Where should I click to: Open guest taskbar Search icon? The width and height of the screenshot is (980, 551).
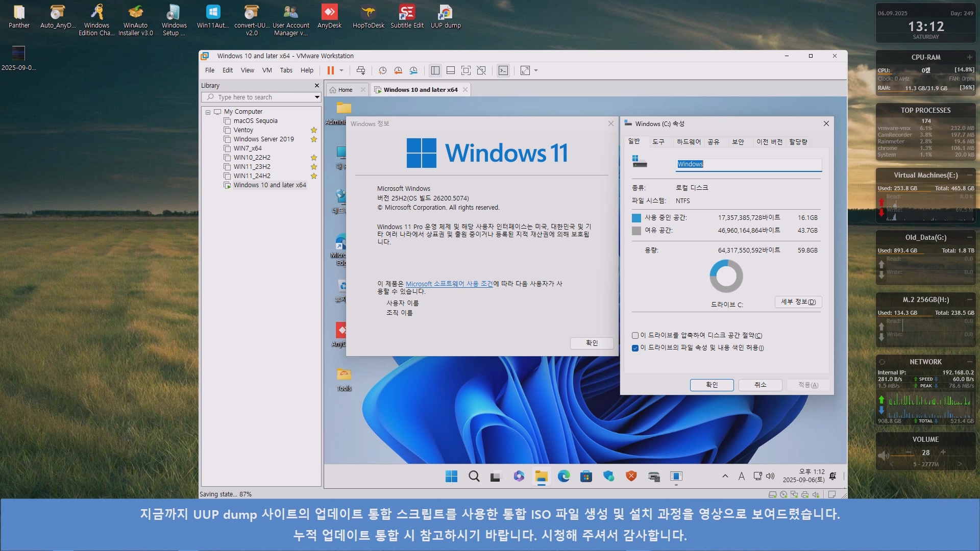474,477
